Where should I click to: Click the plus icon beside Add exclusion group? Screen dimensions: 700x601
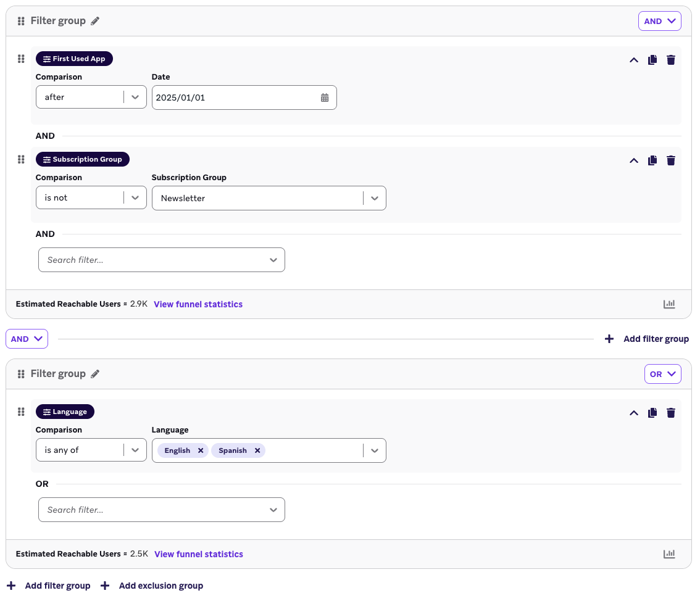[105, 586]
